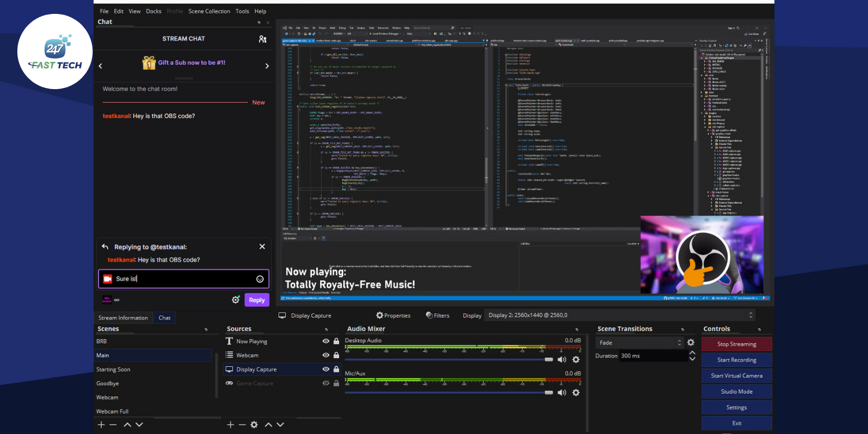Viewport: 868px width, 434px height.
Task: Open the Fade transition dropdown
Action: (639, 343)
